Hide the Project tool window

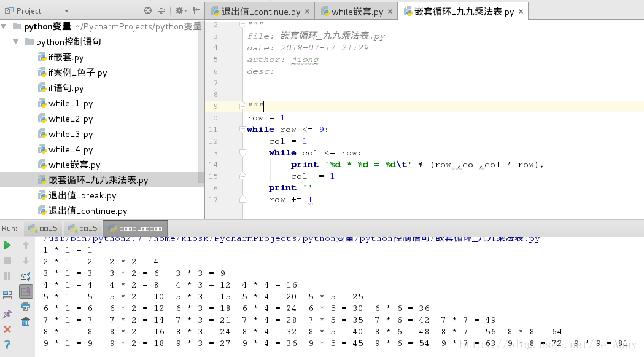[x=196, y=10]
